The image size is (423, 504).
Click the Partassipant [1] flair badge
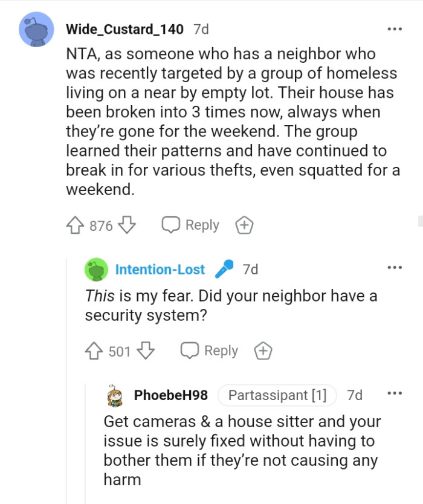pos(277,395)
